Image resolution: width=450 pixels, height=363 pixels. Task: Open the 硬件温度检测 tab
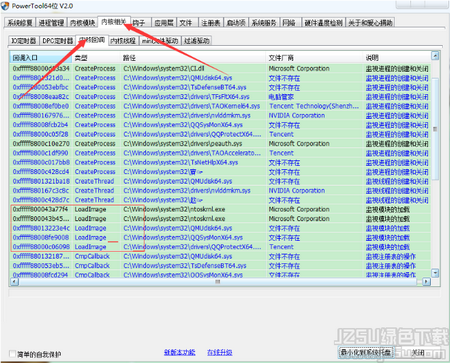pyautogui.click(x=323, y=23)
